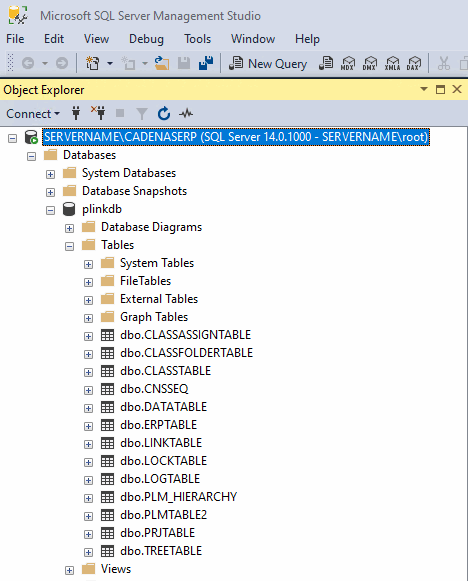Click the Disconnect plug icon
The width and height of the screenshot is (468, 581).
click(98, 113)
